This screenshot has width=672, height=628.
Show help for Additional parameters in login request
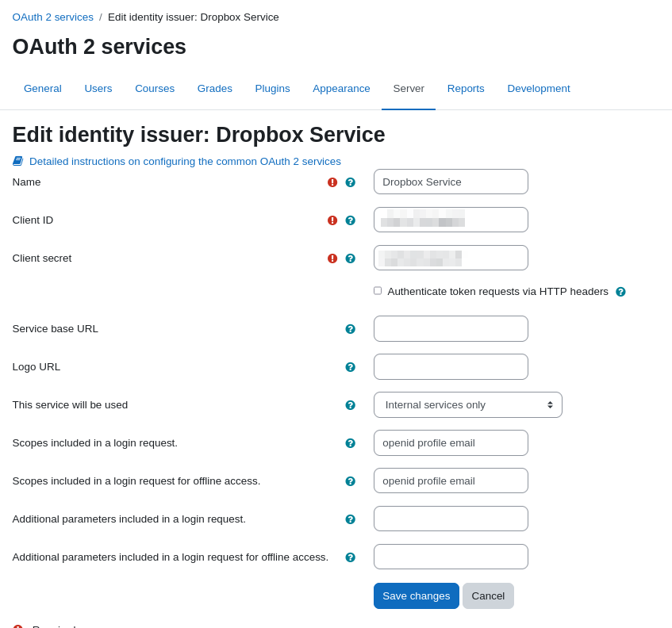(350, 519)
